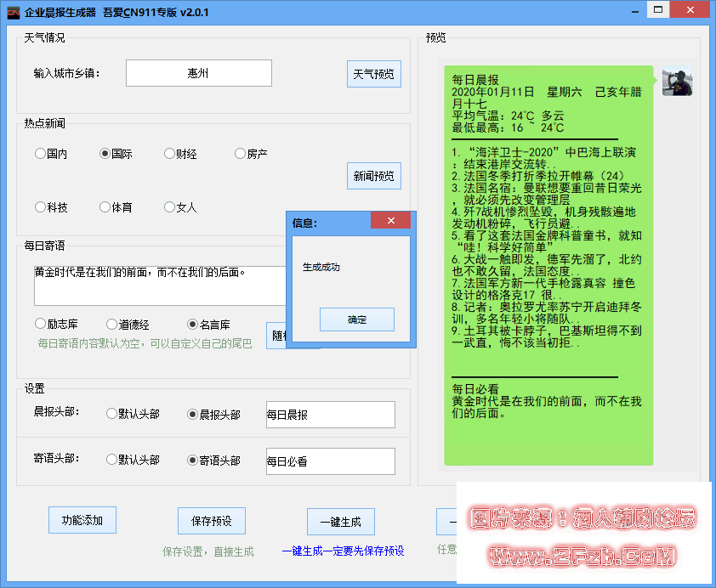The image size is (716, 588).
Task: Select the 财经 news category
Action: click(x=170, y=154)
